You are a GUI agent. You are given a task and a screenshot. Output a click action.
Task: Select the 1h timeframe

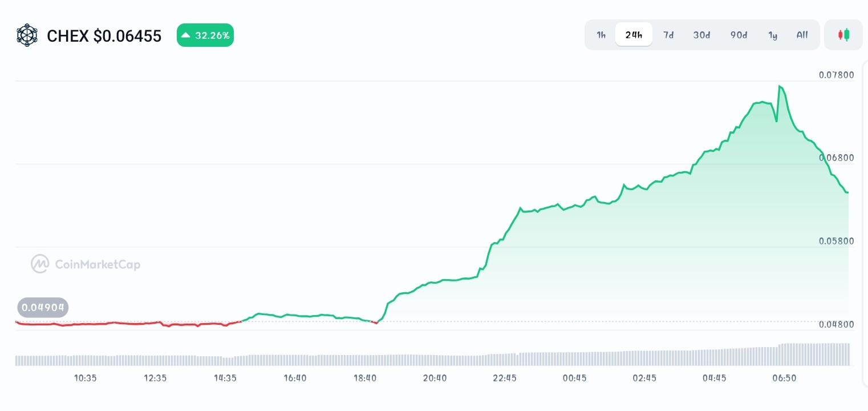[601, 35]
